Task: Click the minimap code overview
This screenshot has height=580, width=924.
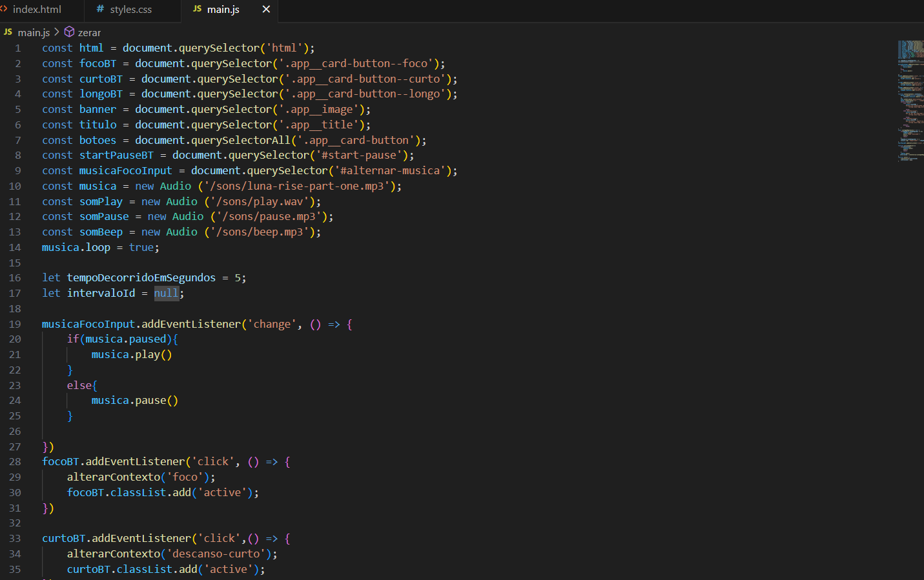Action: (x=910, y=101)
